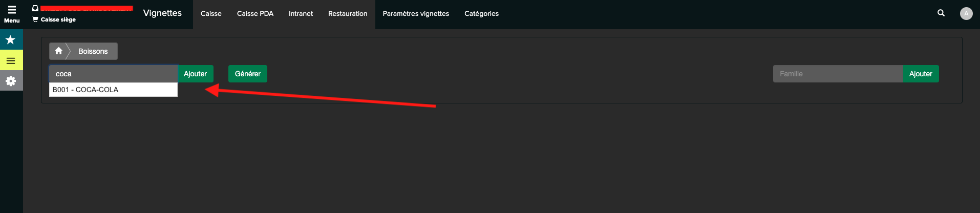
Task: Click Ajouter next to coca field
Action: [x=195, y=74]
